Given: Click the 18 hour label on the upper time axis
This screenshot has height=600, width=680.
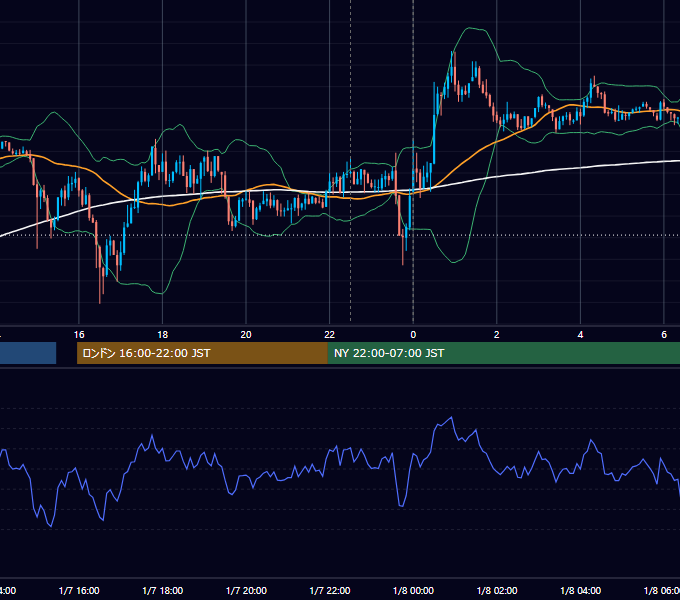Looking at the screenshot, I should [x=163, y=335].
